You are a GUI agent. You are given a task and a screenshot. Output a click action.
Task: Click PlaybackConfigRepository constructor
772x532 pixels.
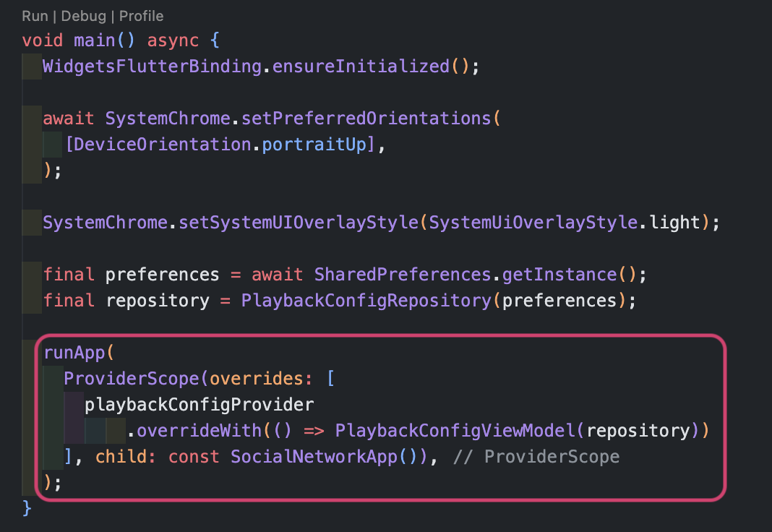coord(366,301)
